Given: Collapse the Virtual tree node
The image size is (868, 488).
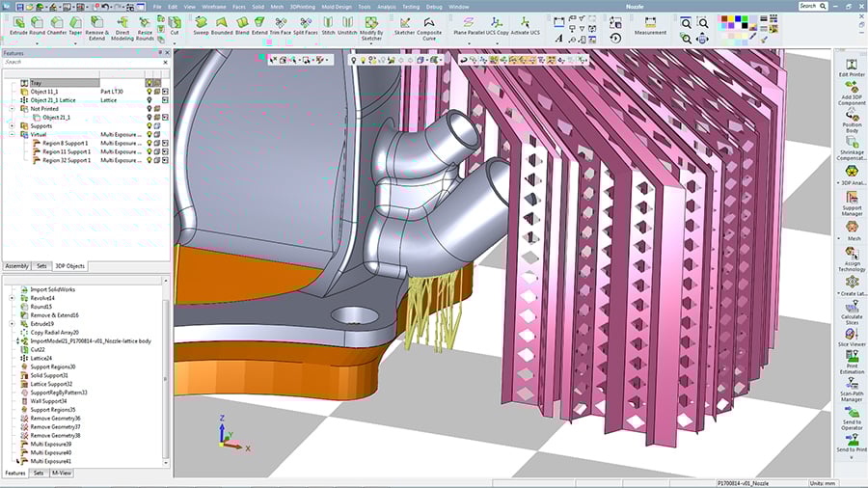Looking at the screenshot, I should [12, 135].
